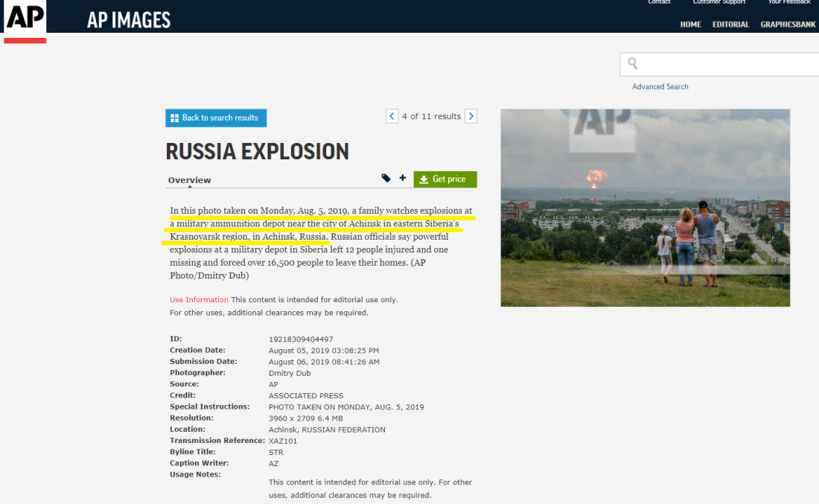
Task: Click the RUSSIA EXPLOSION heading
Action: (257, 151)
